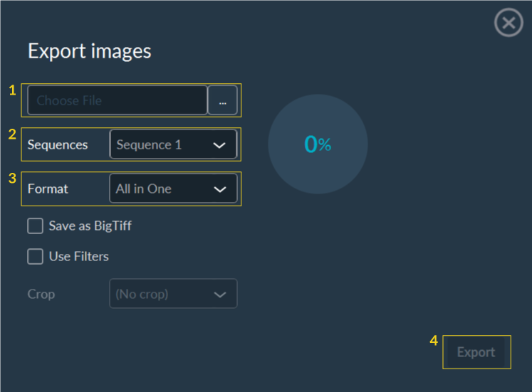Click the chevron arrow in the Format combo box
This screenshot has width=532, height=392.
tap(220, 189)
